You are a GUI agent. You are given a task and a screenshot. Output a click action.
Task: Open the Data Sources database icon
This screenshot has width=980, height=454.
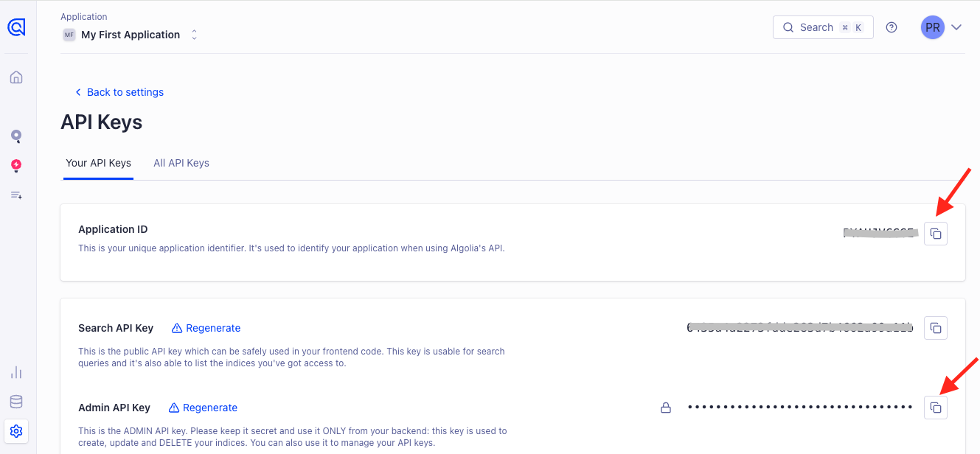coord(16,402)
